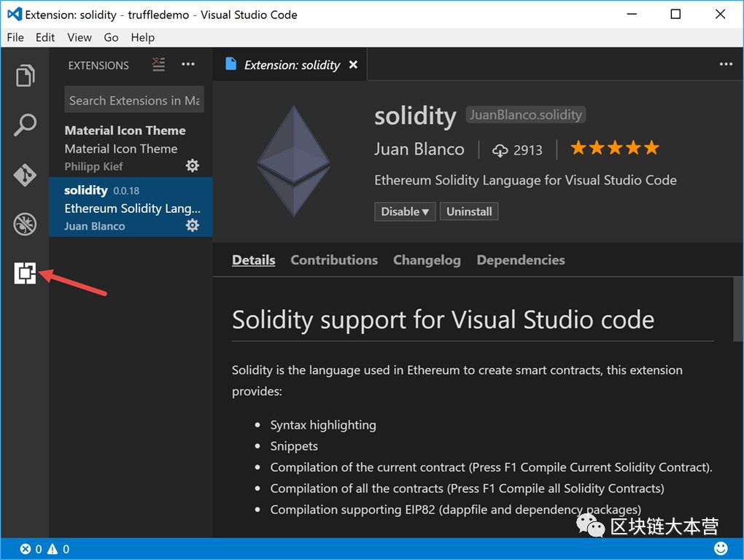
Task: Click the Ethereum solidity extension logo
Action: [294, 161]
